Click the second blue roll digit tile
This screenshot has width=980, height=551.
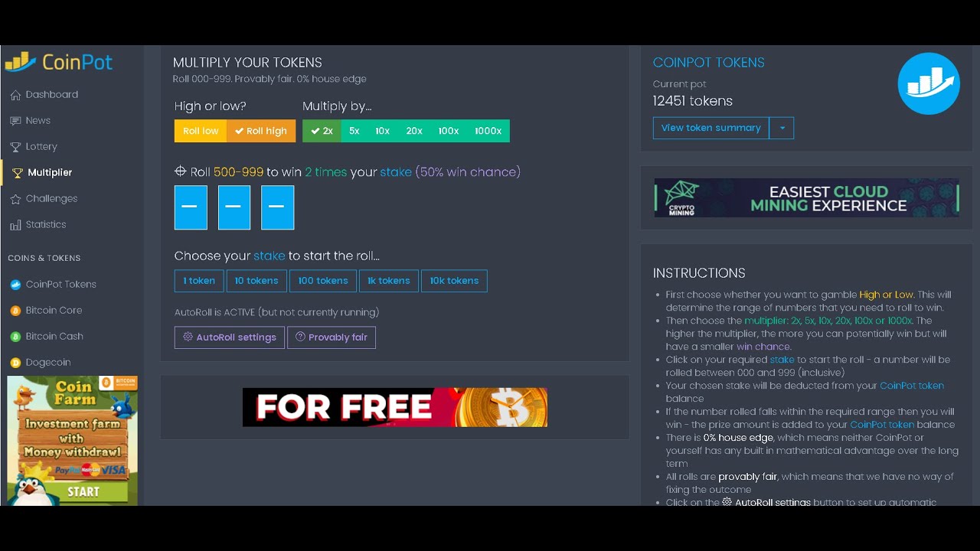point(234,207)
